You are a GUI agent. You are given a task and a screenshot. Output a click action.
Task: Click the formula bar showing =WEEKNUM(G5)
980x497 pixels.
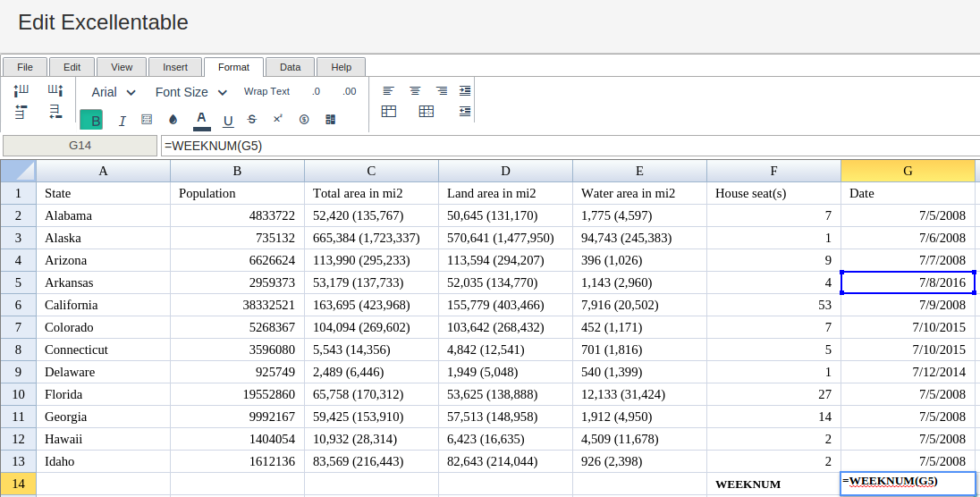point(570,146)
